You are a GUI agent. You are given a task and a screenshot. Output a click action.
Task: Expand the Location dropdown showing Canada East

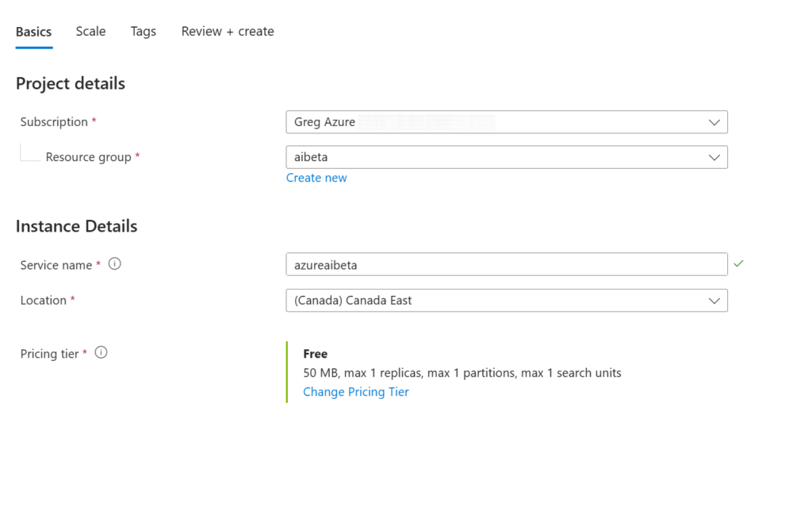point(506,301)
